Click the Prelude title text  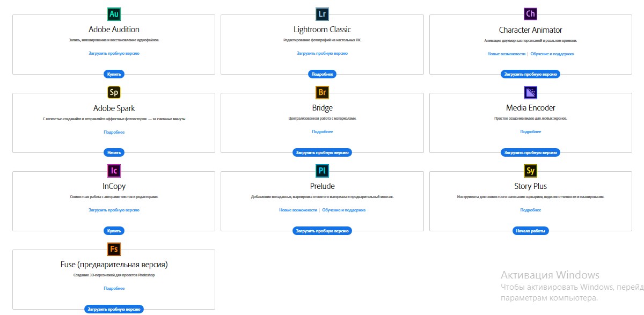click(322, 186)
